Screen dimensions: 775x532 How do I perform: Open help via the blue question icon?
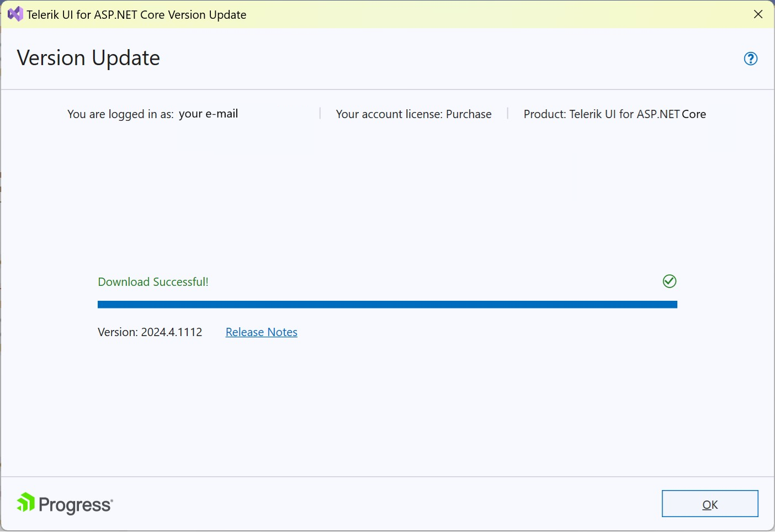750,58
